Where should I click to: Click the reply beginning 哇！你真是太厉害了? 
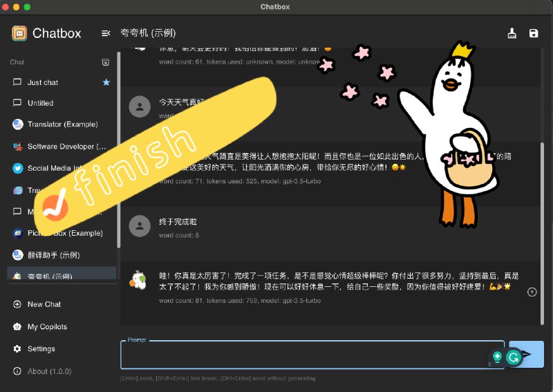point(339,281)
